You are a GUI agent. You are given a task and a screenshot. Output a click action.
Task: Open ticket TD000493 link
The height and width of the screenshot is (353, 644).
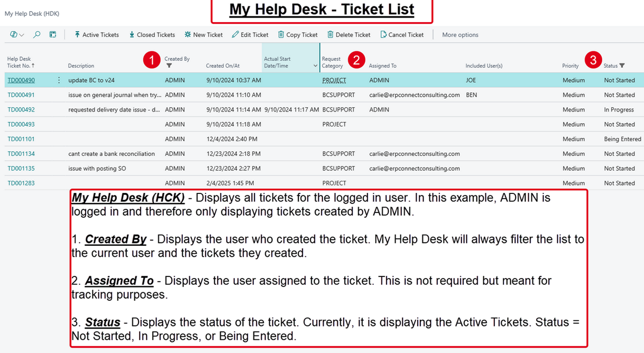pyautogui.click(x=21, y=125)
